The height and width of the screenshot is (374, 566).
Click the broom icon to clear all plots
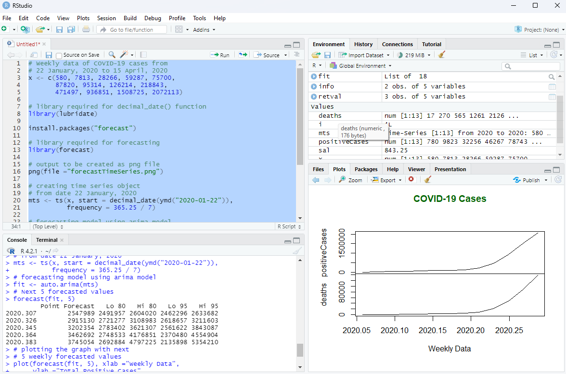point(428,180)
